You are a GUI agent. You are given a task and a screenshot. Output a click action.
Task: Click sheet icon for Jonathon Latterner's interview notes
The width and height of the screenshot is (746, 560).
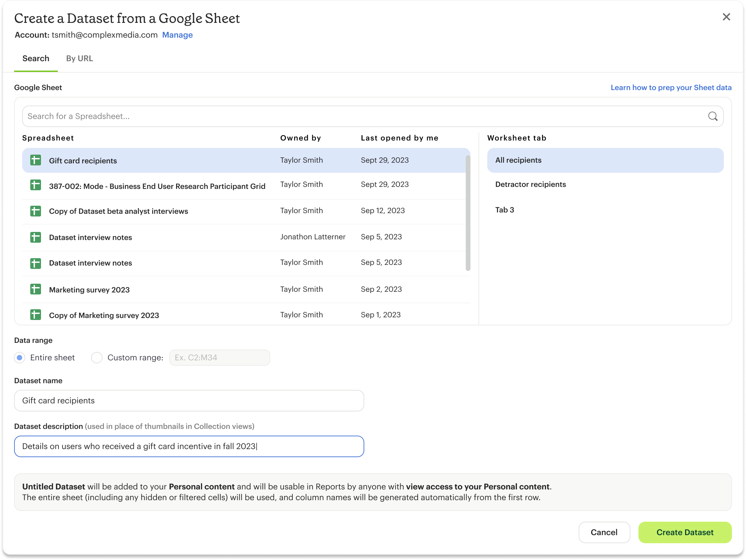[35, 237]
